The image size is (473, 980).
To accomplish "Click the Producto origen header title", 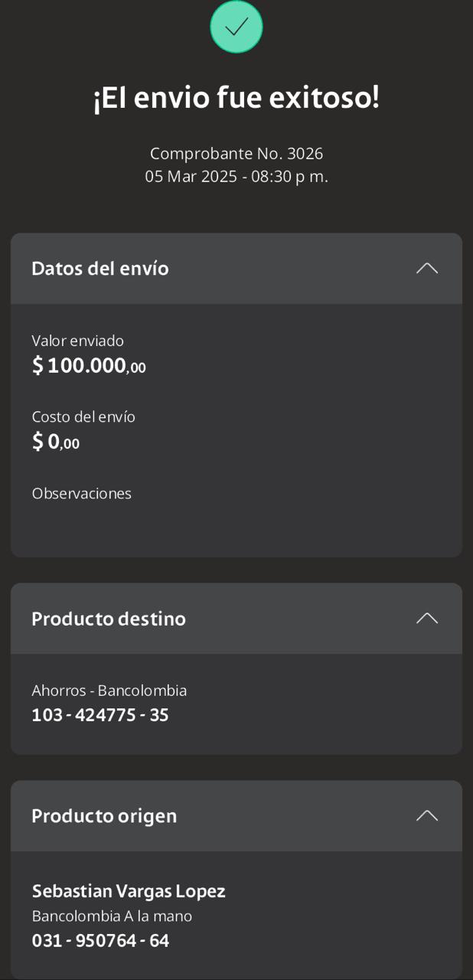I will (104, 816).
